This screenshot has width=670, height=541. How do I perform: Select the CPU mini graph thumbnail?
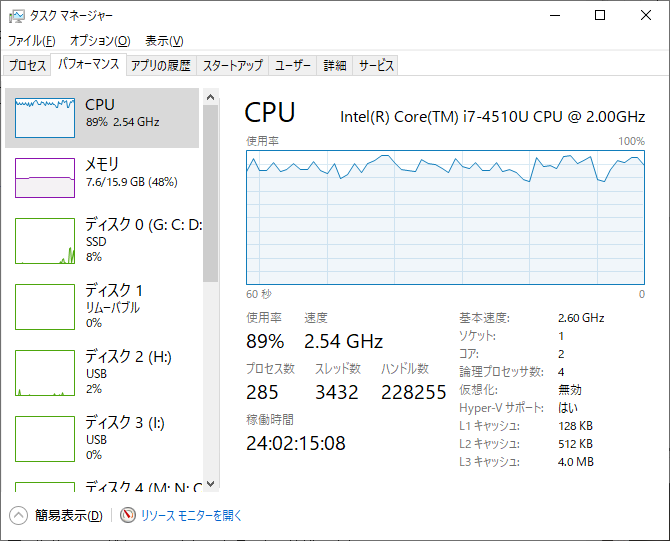pos(45,118)
